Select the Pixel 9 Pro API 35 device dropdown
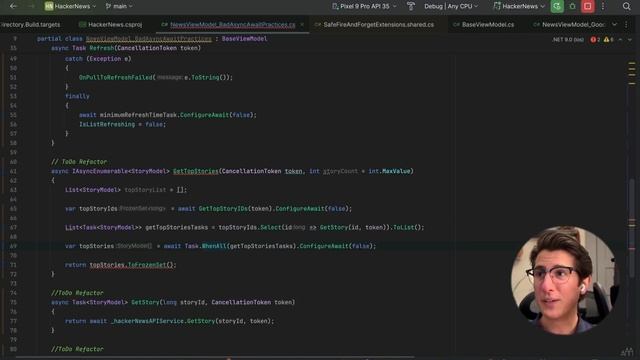 pyautogui.click(x=364, y=6)
